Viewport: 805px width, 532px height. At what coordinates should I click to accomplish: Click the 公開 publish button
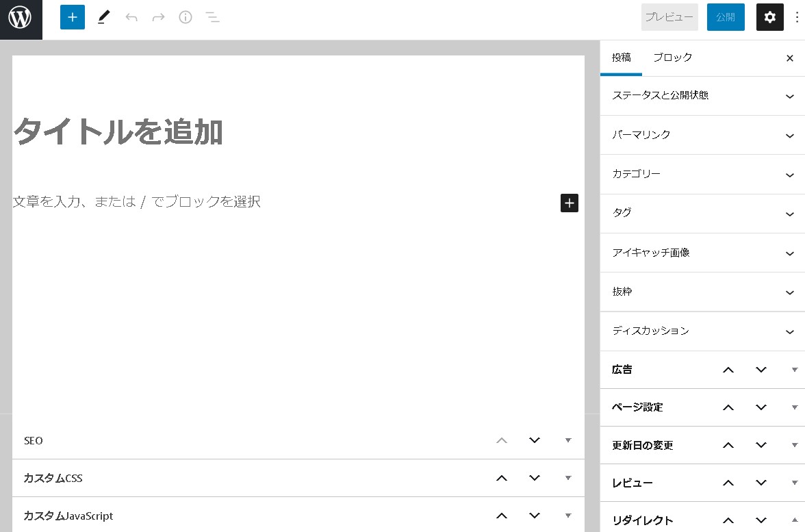[725, 17]
